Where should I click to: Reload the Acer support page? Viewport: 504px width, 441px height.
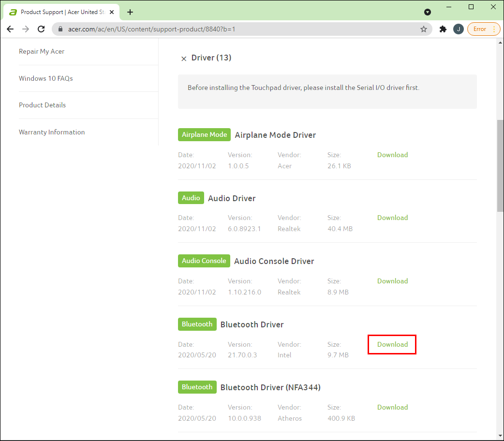(x=41, y=29)
